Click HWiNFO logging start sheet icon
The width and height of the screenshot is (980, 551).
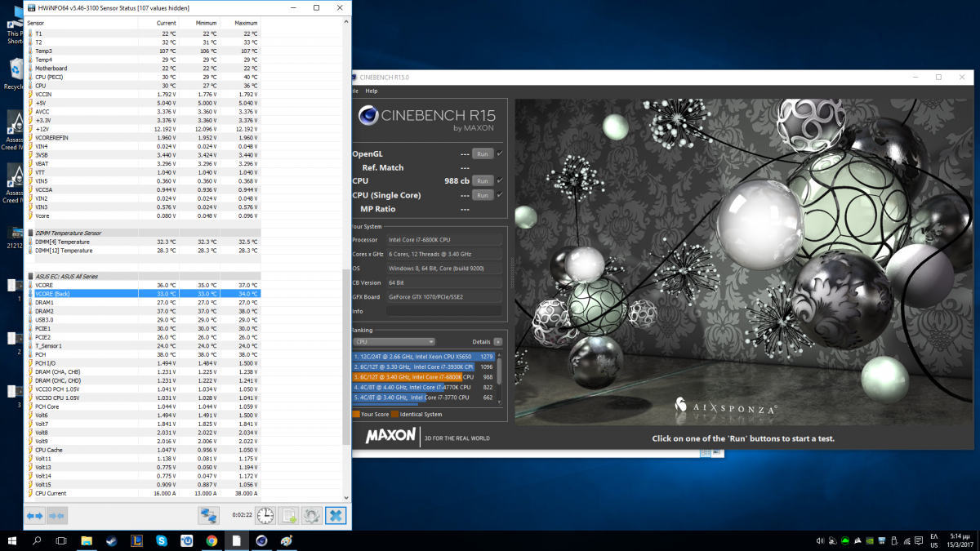pos(289,515)
